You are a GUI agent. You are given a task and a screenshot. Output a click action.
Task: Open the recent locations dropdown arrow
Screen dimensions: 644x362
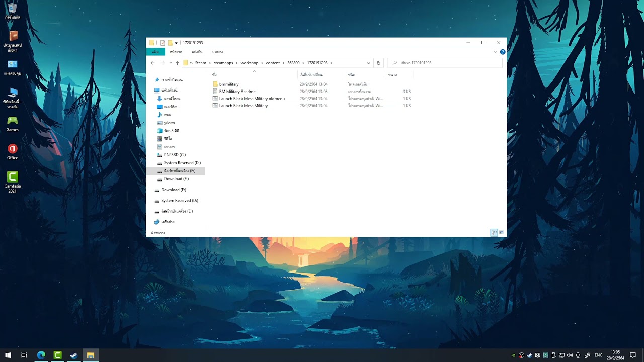pyautogui.click(x=170, y=63)
